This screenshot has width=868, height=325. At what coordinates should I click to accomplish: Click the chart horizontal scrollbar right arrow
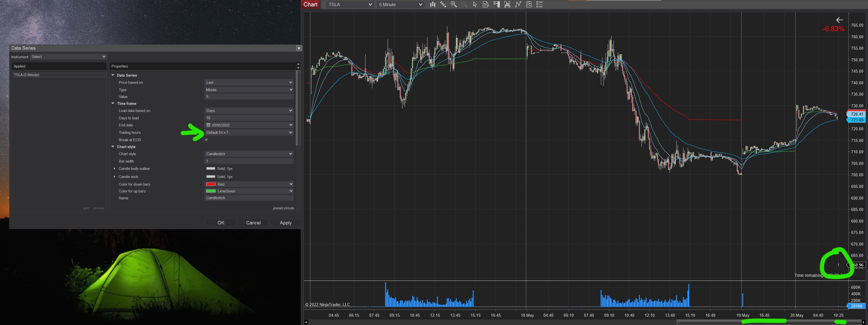point(863,322)
